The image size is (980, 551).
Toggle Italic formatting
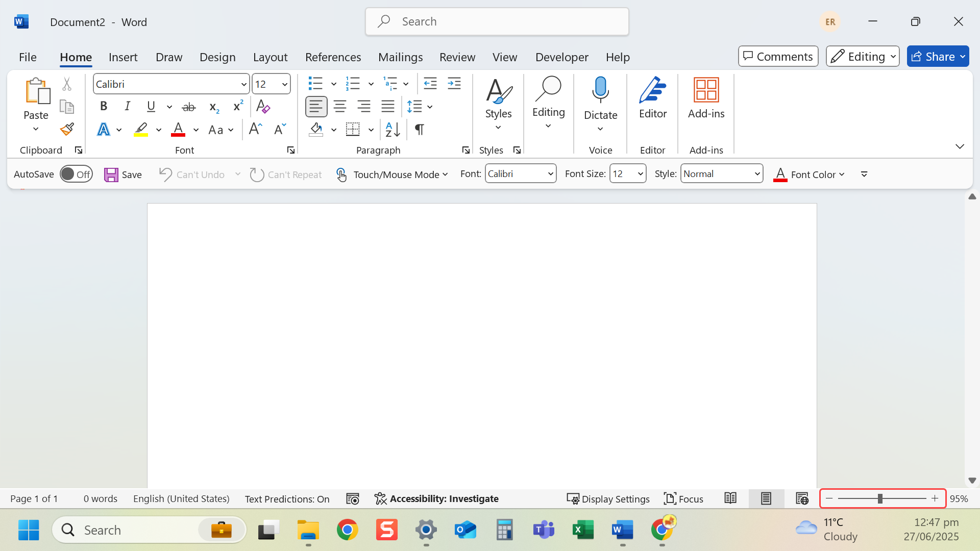coord(128,106)
